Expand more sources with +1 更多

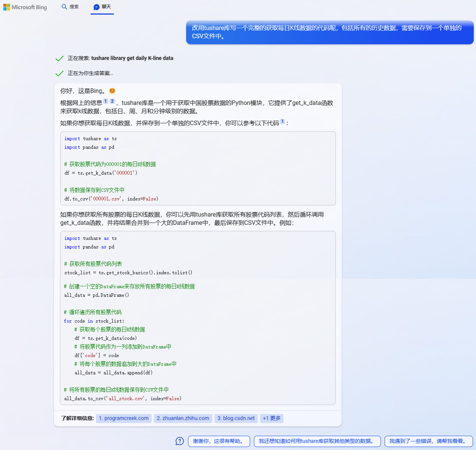pos(272,418)
